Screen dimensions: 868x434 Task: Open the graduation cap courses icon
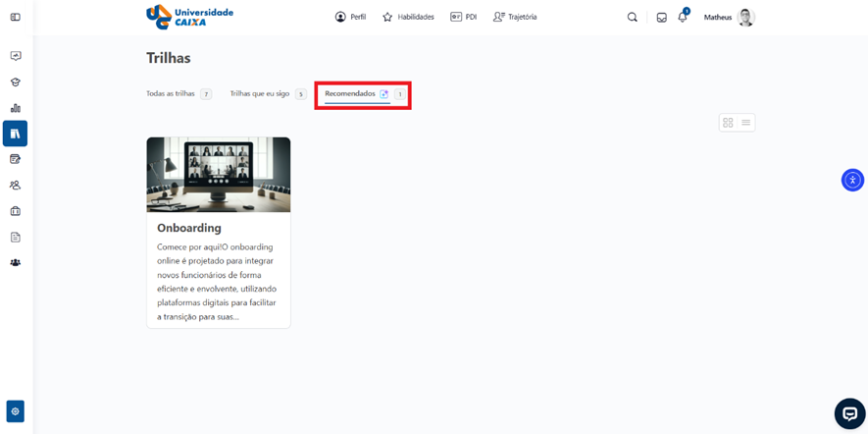point(15,82)
